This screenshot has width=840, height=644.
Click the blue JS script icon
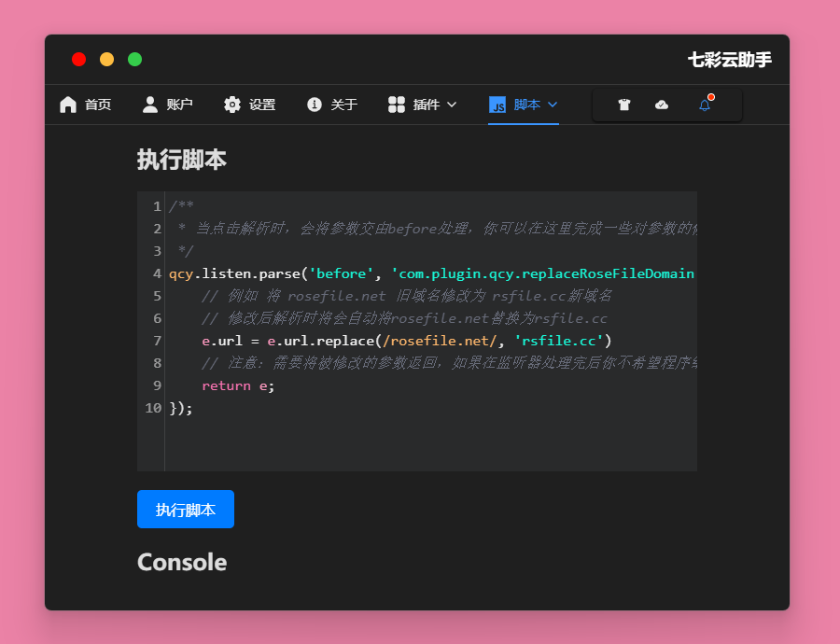click(x=497, y=105)
